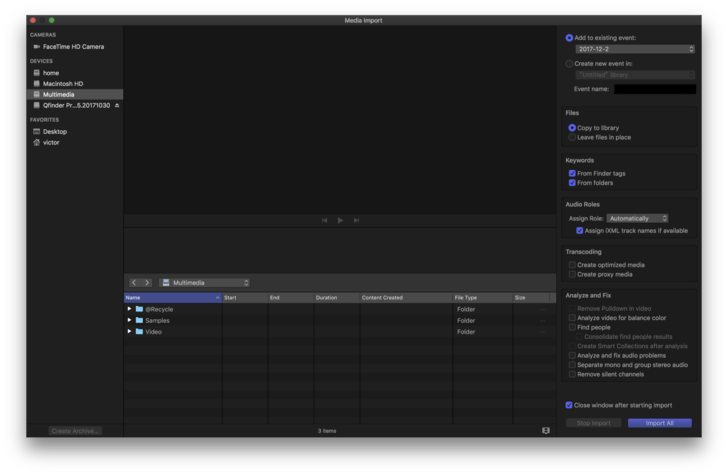Open the victor home folder
Image resolution: width=728 pixels, height=475 pixels.
[x=50, y=142]
